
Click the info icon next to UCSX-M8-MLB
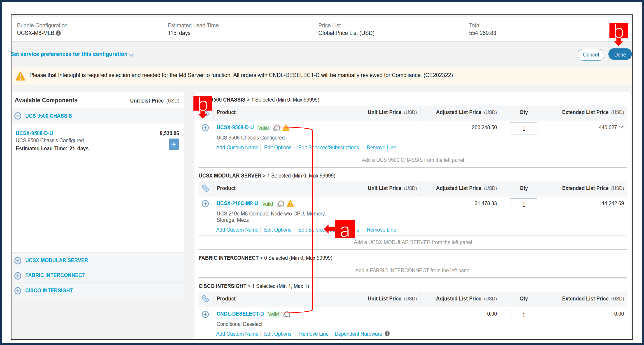tap(58, 33)
